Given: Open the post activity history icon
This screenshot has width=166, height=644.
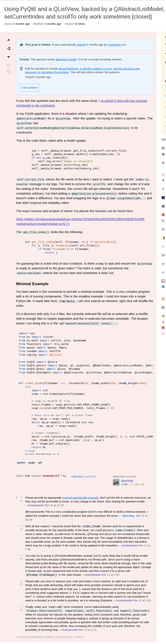Looking at the screenshot, I should [x=9, y=72].
